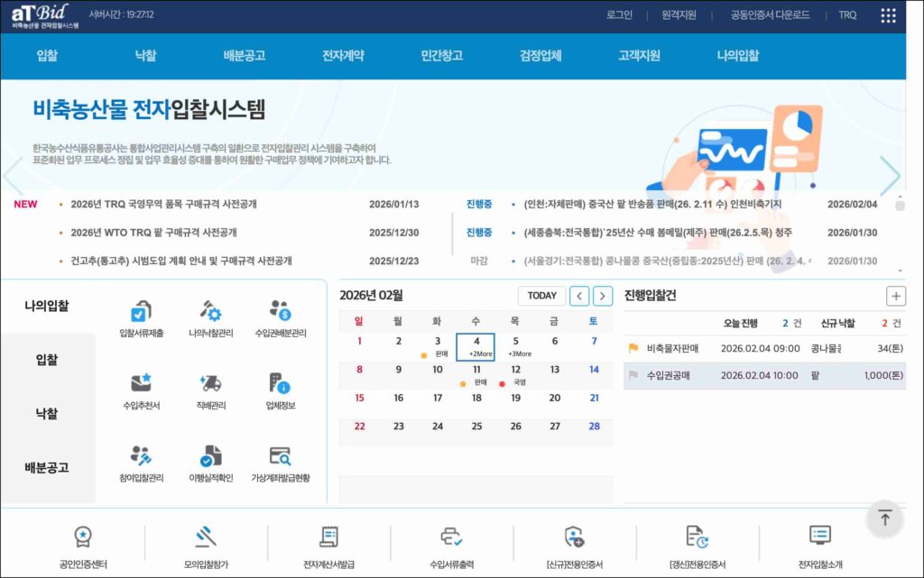Go to the next month in calendar
The width and height of the screenshot is (924, 578).
click(603, 296)
